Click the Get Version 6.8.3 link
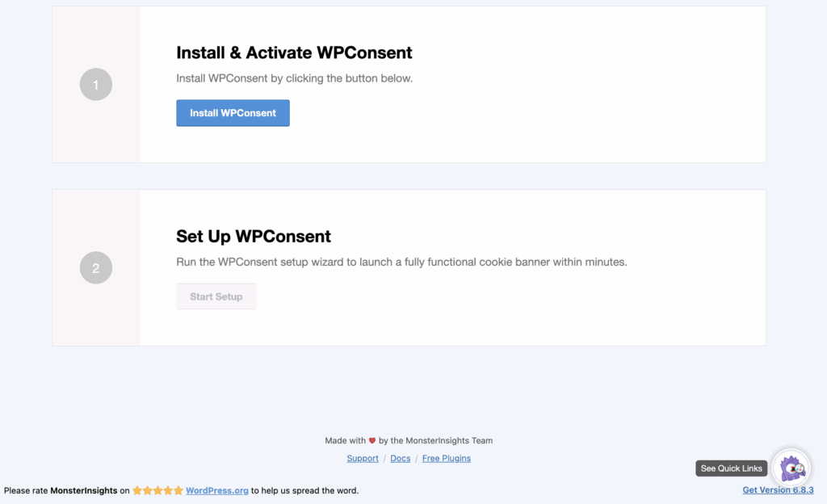 778,489
